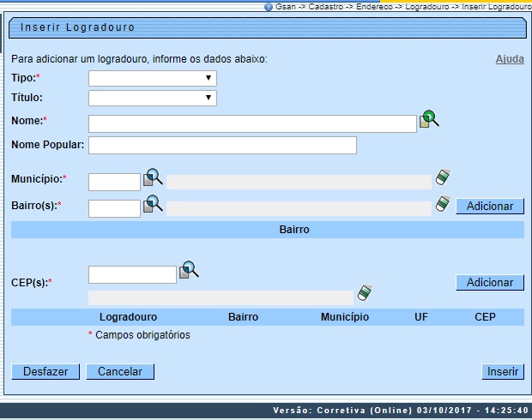532x420 pixels.
Task: Focus the Nome text field
Action: [x=252, y=124]
